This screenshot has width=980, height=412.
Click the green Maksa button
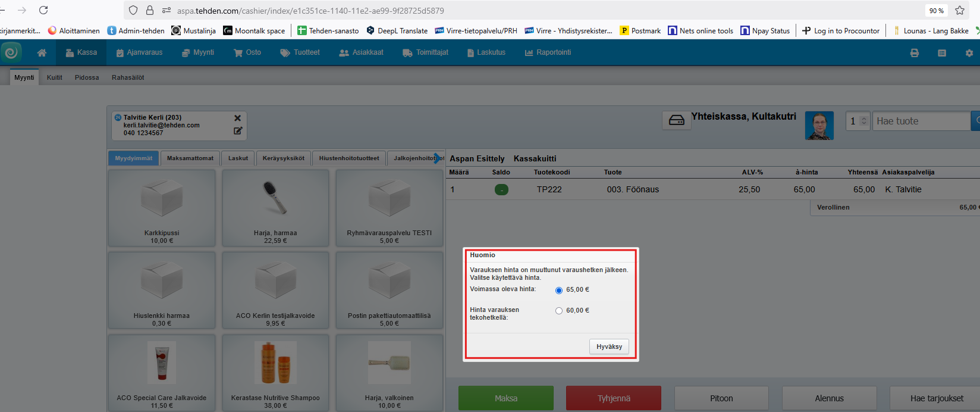coord(505,398)
